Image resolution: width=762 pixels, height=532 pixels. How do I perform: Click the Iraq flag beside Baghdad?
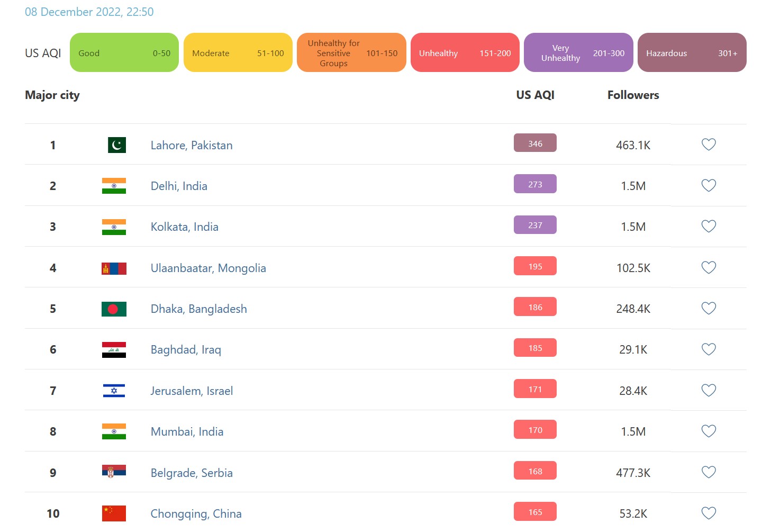click(114, 350)
